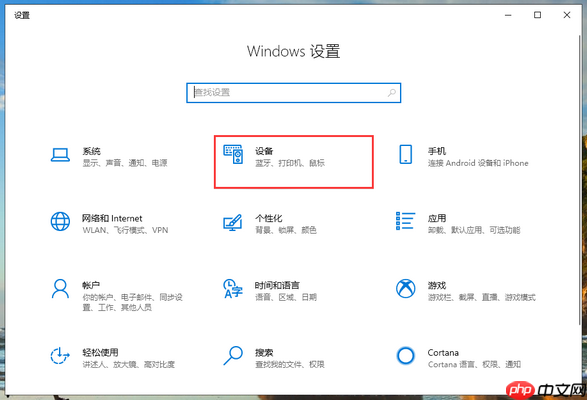Open the 系统 settings title

click(x=91, y=151)
